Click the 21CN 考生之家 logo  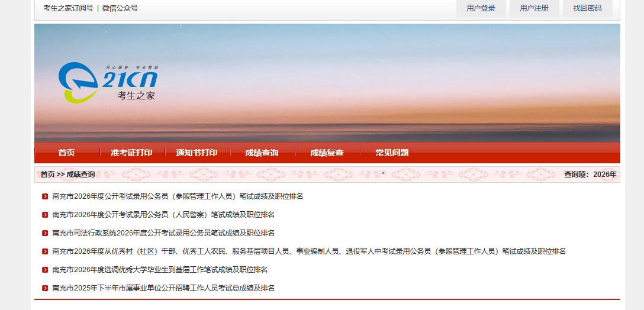point(108,82)
